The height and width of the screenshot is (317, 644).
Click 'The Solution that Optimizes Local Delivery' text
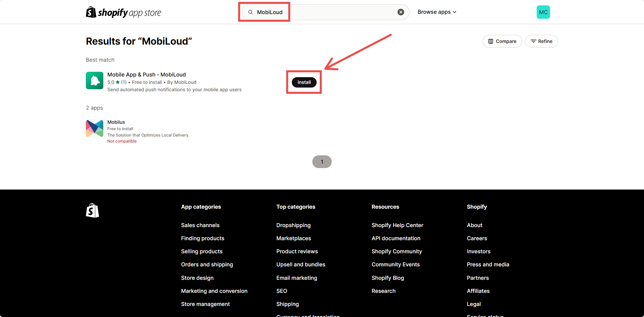[x=148, y=135]
